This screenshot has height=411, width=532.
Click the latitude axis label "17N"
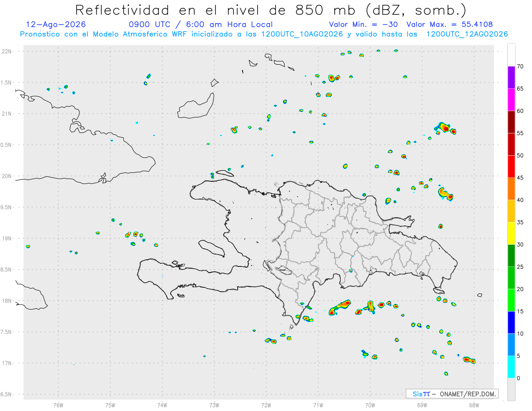pos(8,363)
